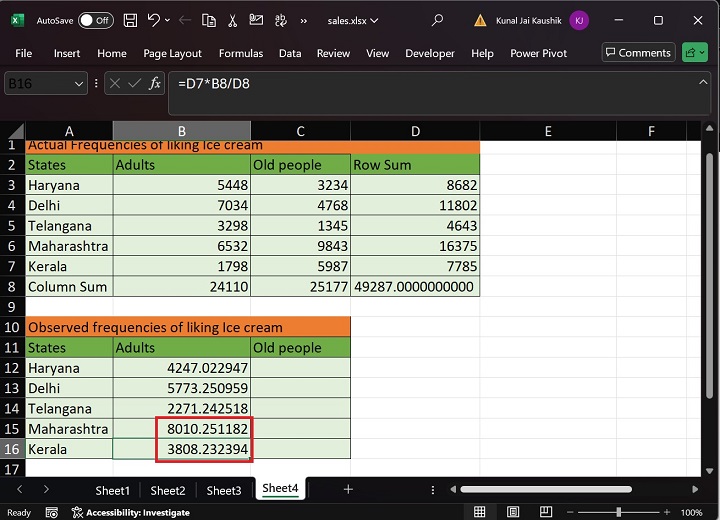Click the Insert Function fx icon

point(155,84)
